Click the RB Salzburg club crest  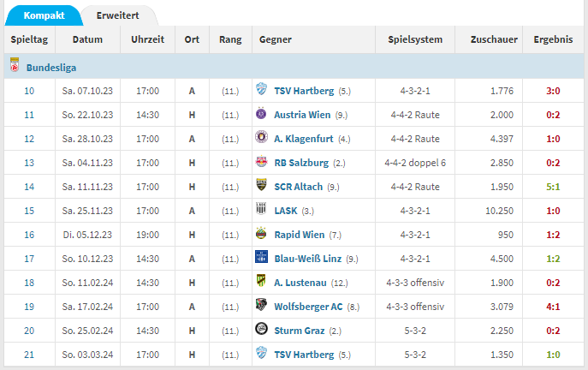click(261, 161)
